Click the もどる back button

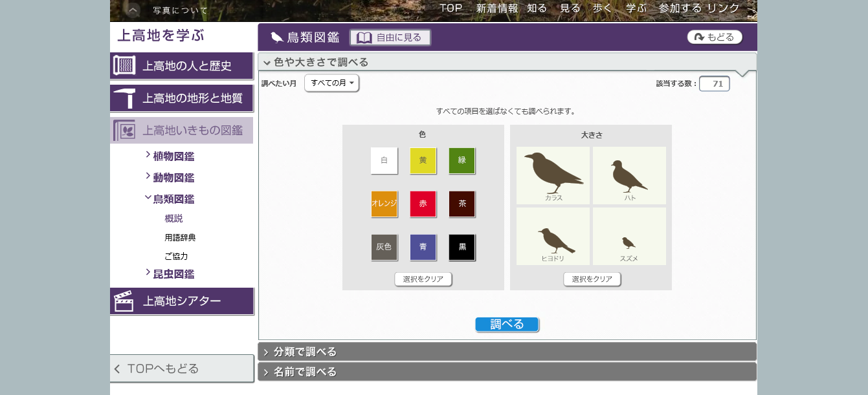point(715,37)
